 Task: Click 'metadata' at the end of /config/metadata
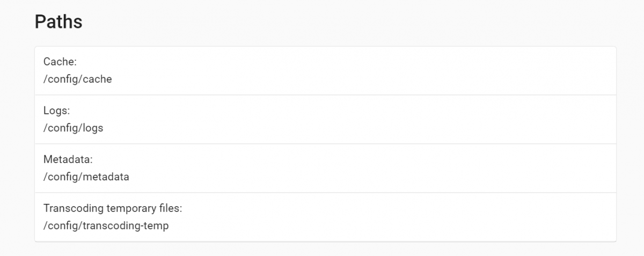(x=106, y=177)
